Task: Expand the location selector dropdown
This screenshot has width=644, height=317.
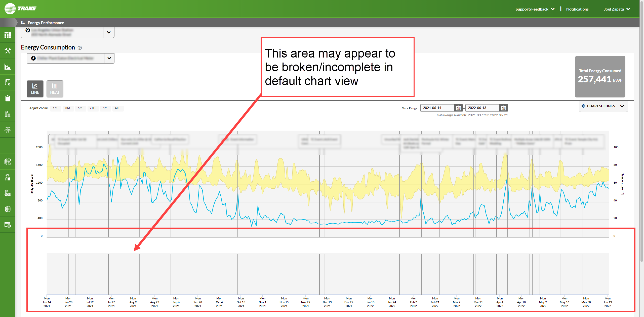Action: (109, 32)
